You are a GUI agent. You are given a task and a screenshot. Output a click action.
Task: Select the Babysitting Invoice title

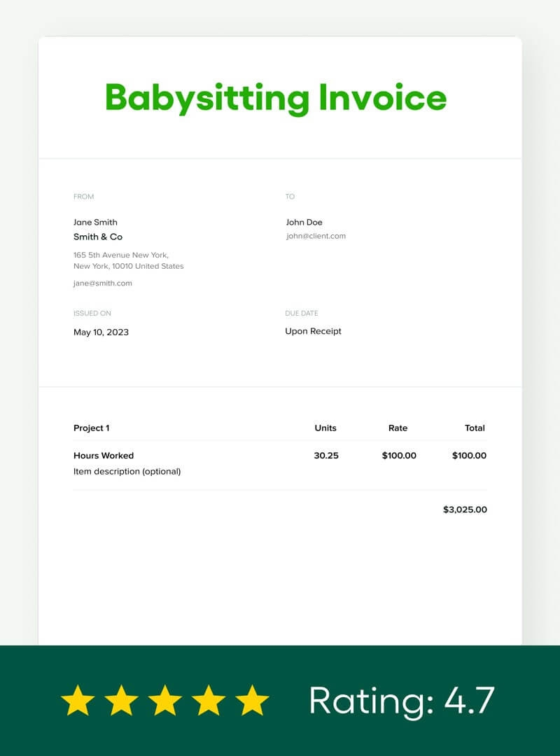pos(275,97)
